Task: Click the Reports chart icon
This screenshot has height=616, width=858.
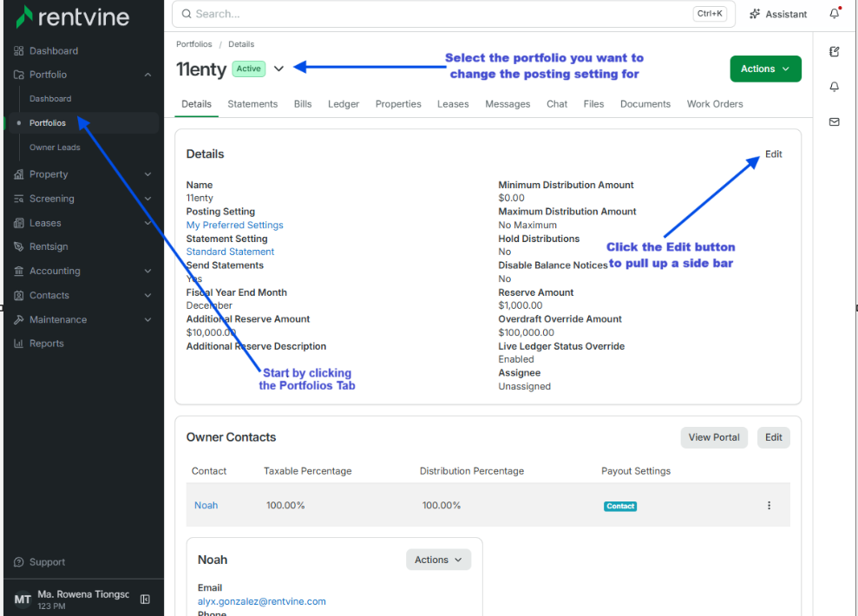Action: [x=18, y=344]
